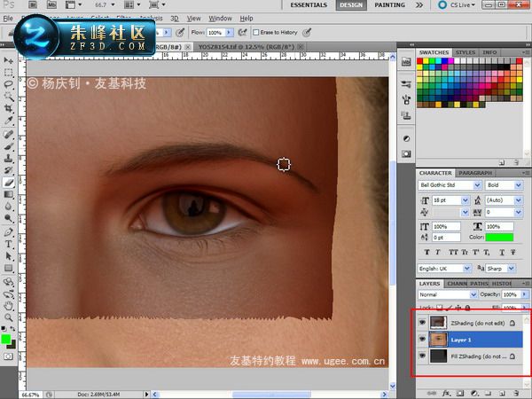Select the Move tool

[x=8, y=60]
